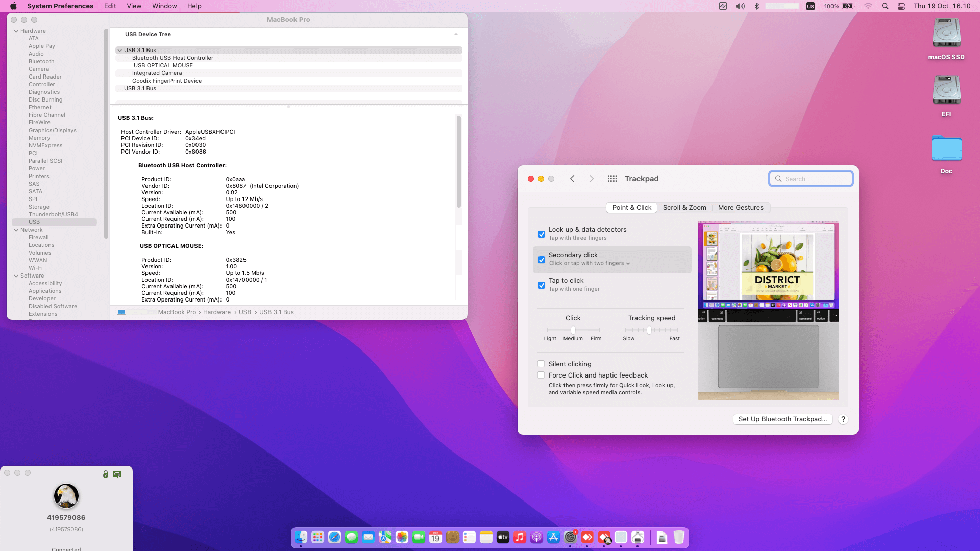The image size is (980, 551).
Task: Click the Set Up Bluetooth Trackpad button
Action: point(782,419)
